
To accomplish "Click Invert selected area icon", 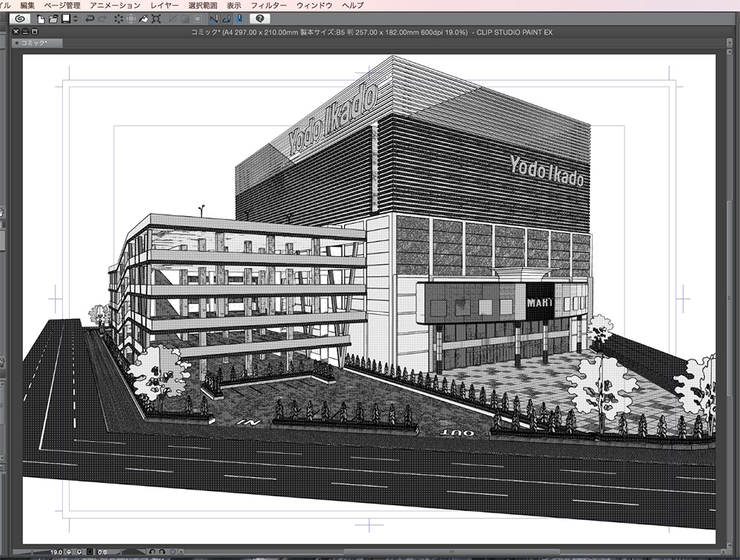I will coord(185,19).
